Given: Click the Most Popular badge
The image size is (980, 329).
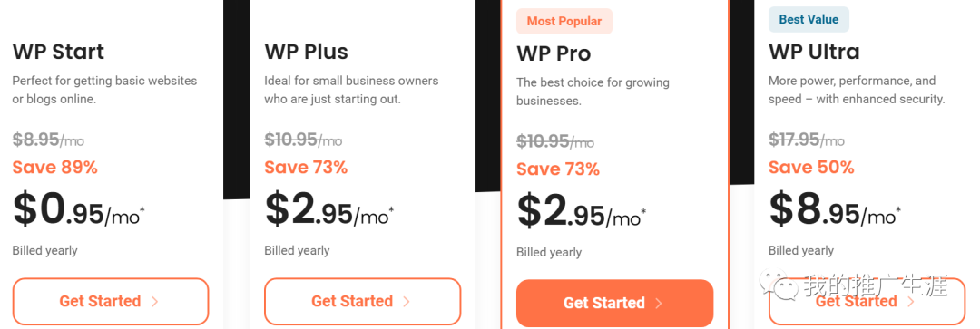Looking at the screenshot, I should pyautogui.click(x=564, y=21).
